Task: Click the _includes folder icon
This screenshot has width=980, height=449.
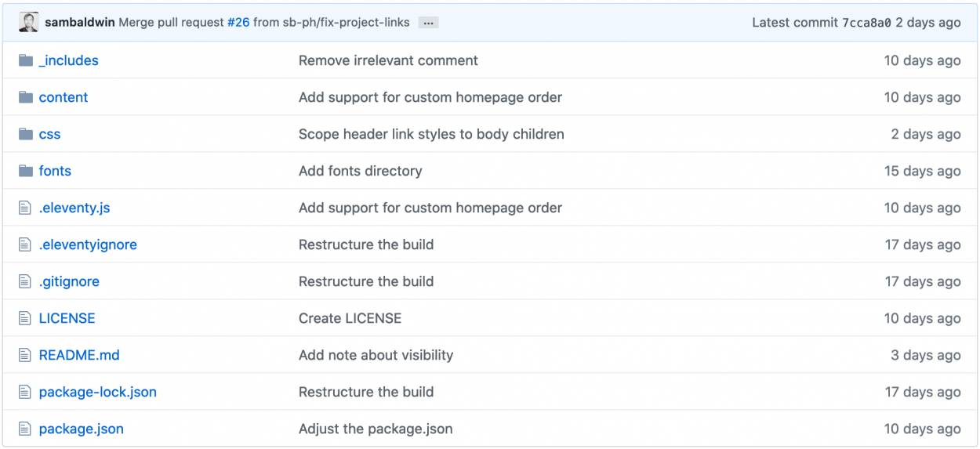Action: 26,60
